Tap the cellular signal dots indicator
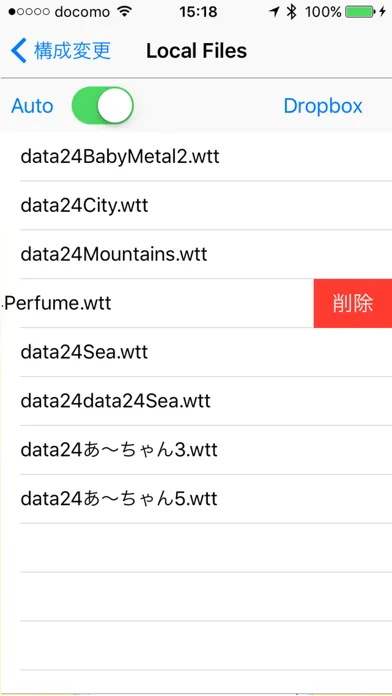The width and height of the screenshot is (392, 696). tap(28, 12)
